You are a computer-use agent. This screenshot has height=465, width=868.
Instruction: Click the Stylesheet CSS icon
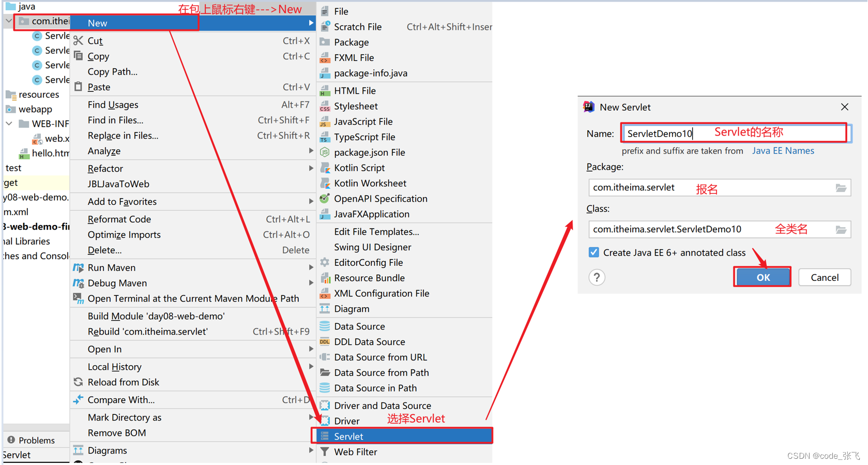tap(325, 106)
